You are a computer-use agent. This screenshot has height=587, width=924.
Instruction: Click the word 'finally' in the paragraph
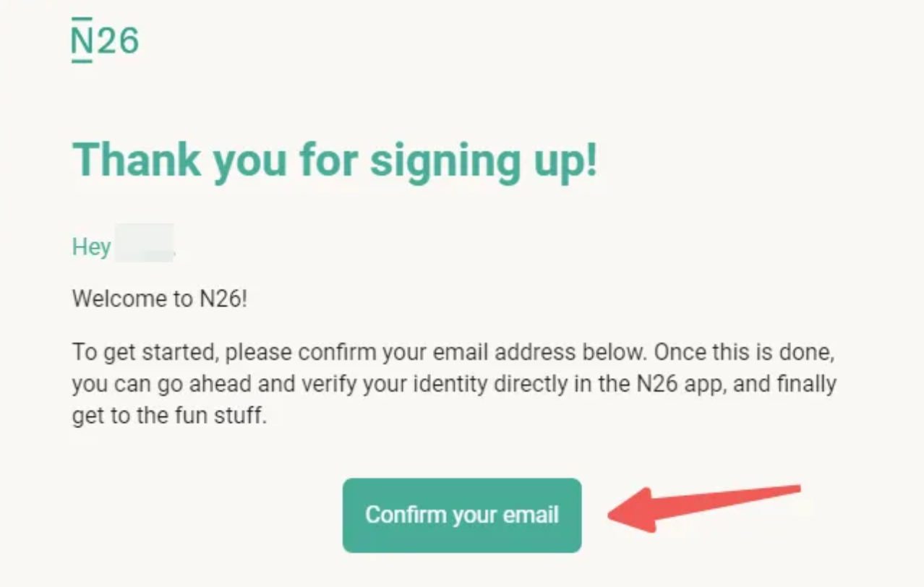pos(806,385)
